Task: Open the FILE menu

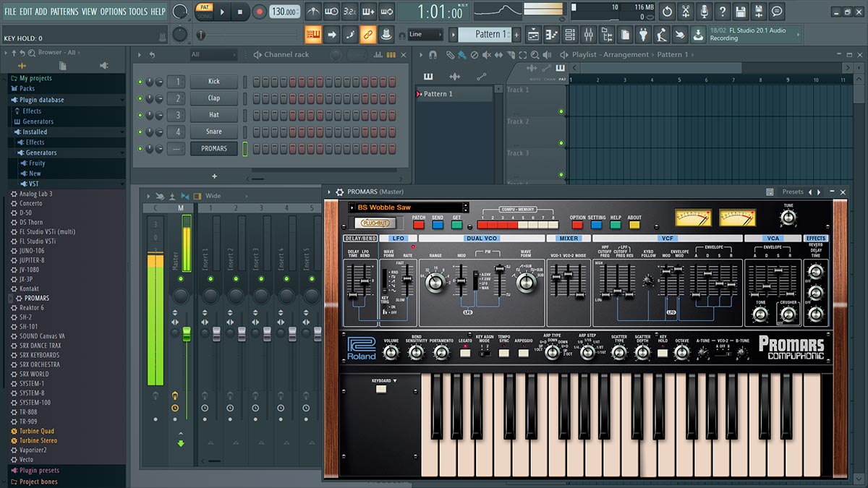Action: pos(10,12)
